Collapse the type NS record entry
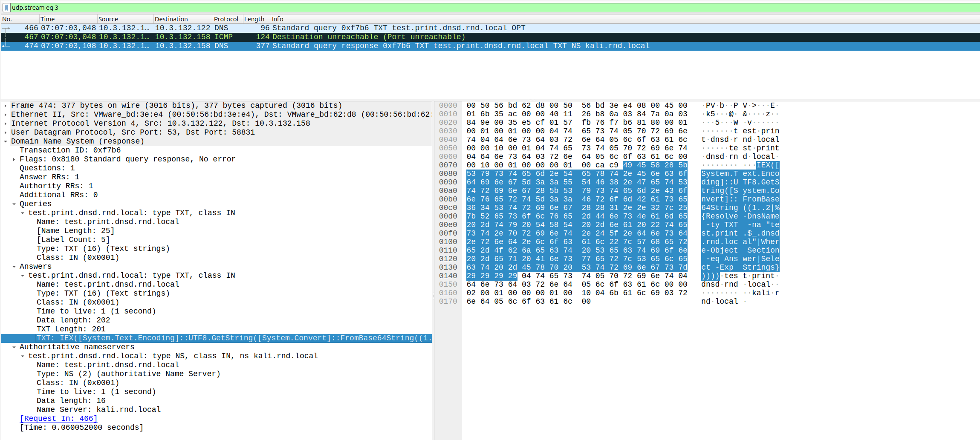The height and width of the screenshot is (440, 980). [x=23, y=356]
